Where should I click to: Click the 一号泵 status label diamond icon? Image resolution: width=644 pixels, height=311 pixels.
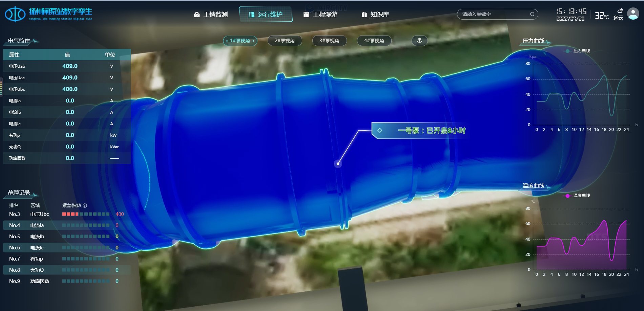pos(380,130)
